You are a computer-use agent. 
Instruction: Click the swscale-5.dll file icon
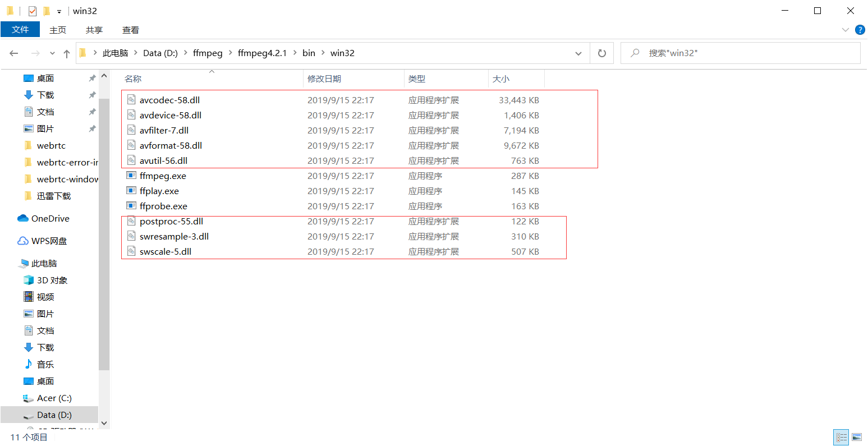(131, 251)
